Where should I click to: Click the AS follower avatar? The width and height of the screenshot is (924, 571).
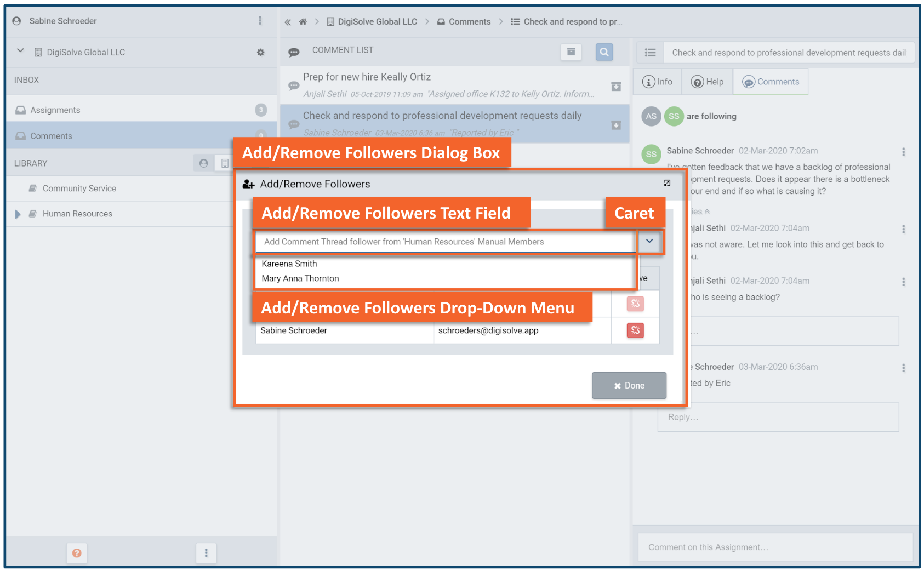[651, 116]
